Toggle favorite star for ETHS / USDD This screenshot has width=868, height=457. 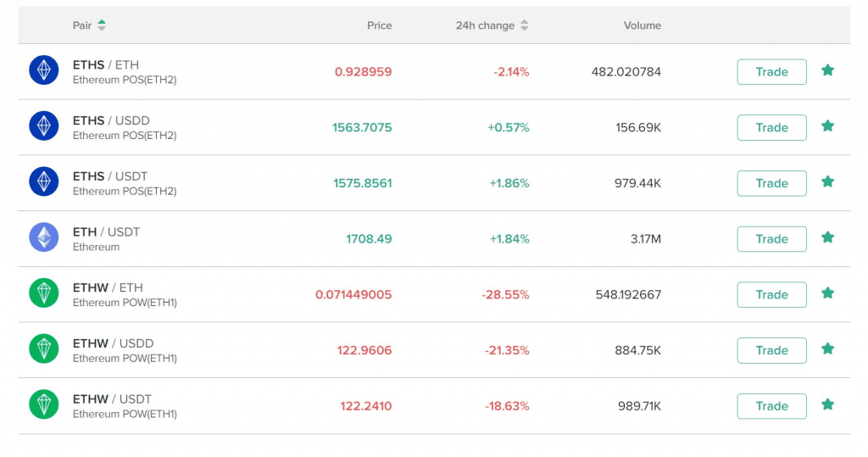pyautogui.click(x=827, y=125)
